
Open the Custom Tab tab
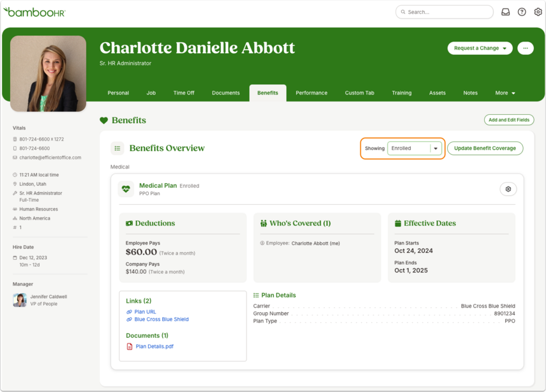coord(360,93)
